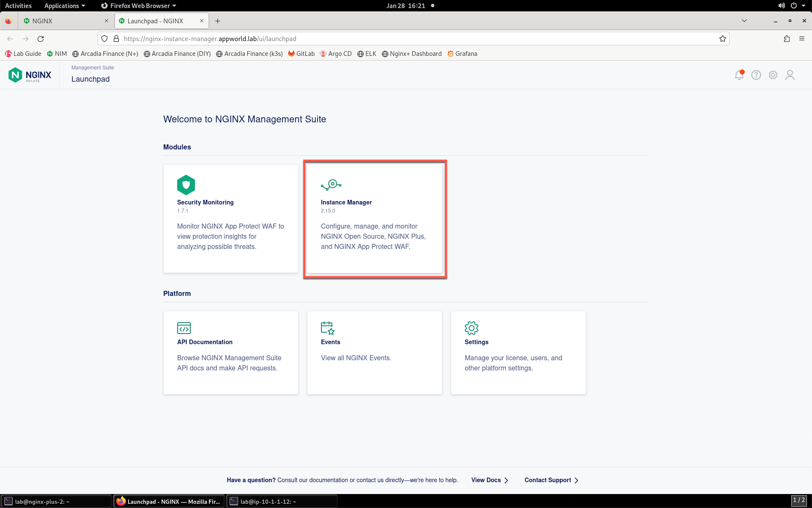The height and width of the screenshot is (508, 812).
Task: Open the Nginx+ Dashboard bookmark
Action: [411, 54]
